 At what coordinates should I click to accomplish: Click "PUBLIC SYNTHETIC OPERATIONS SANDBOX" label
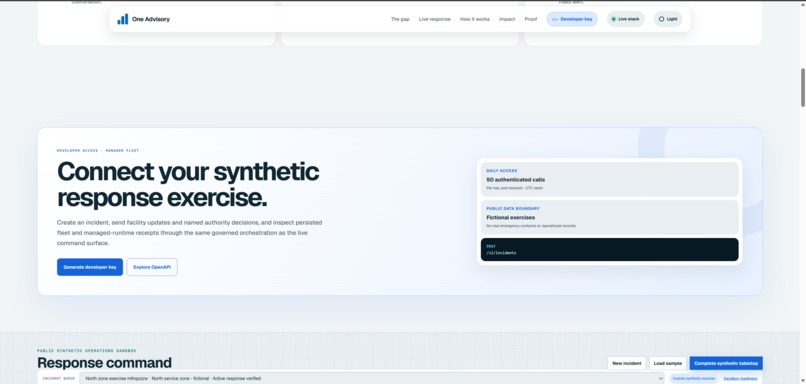[x=86, y=351]
